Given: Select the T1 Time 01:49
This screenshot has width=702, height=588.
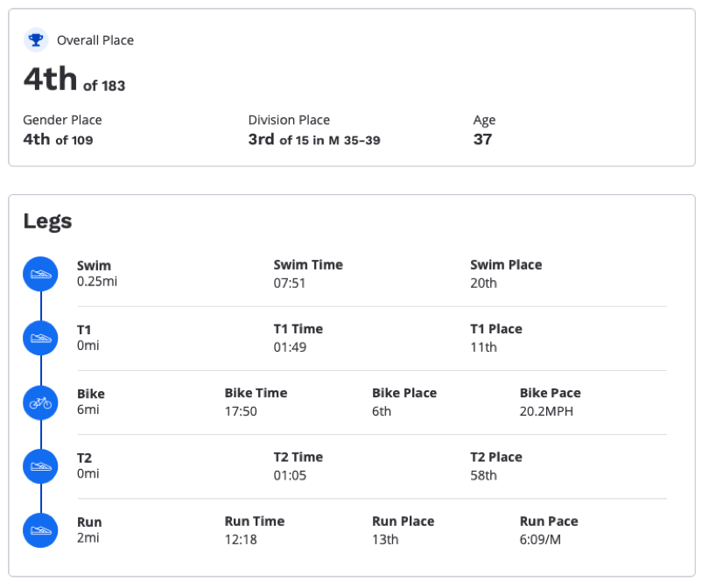Looking at the screenshot, I should coord(290,347).
